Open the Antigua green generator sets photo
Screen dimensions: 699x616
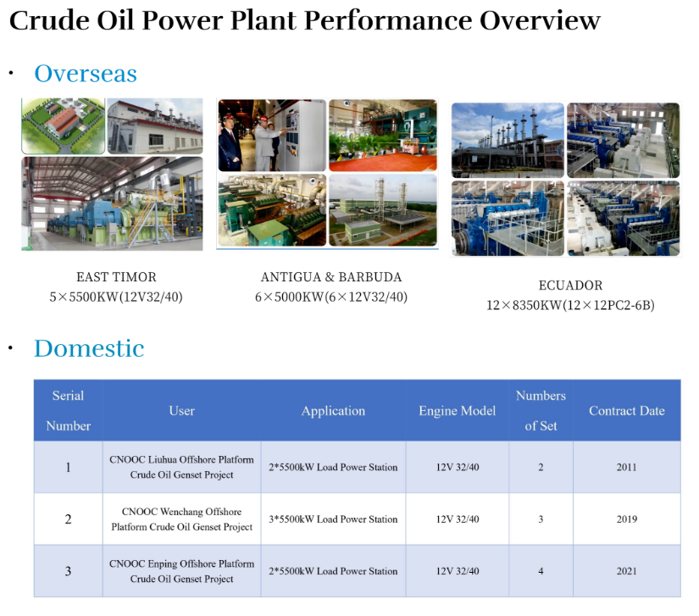[272, 210]
